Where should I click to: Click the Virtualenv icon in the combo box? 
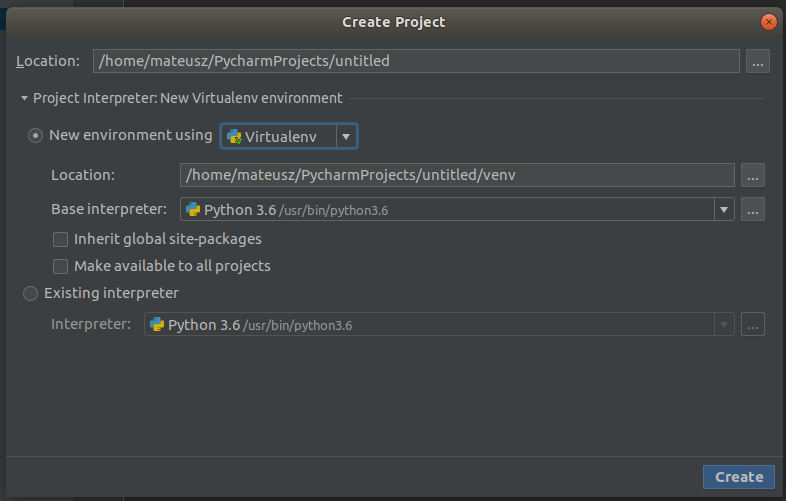click(234, 136)
